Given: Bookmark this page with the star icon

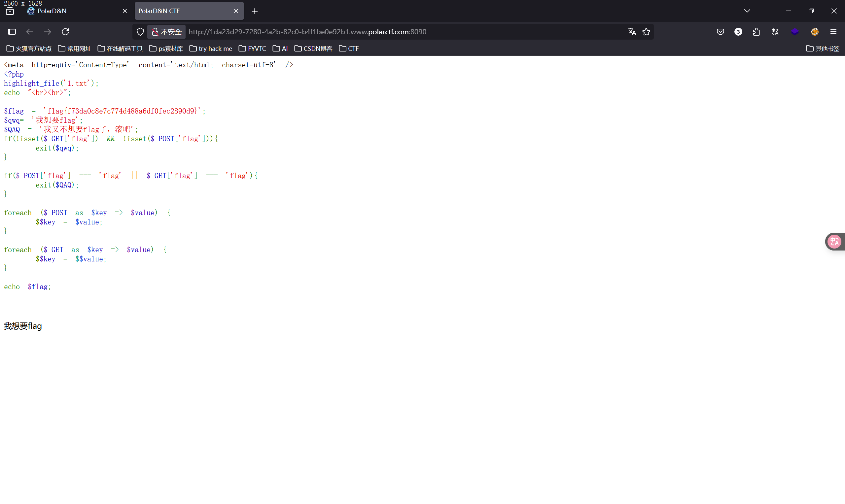Looking at the screenshot, I should click(x=646, y=32).
